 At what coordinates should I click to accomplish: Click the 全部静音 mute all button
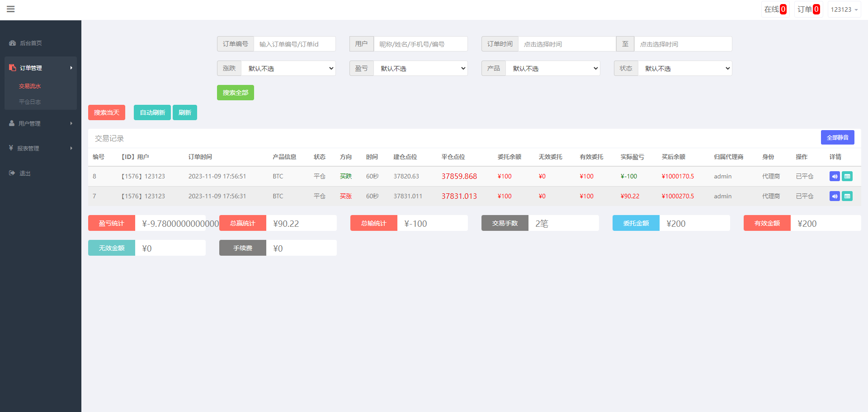(x=838, y=137)
